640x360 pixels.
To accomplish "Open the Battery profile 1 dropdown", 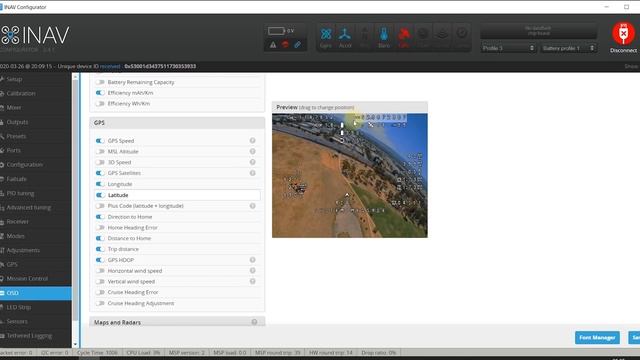I will (x=568, y=48).
